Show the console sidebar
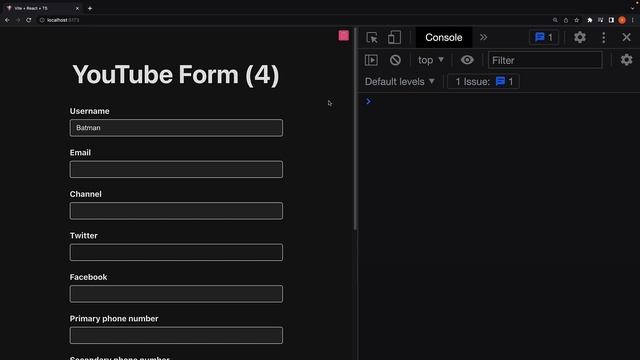The width and height of the screenshot is (640, 360). coord(371,60)
